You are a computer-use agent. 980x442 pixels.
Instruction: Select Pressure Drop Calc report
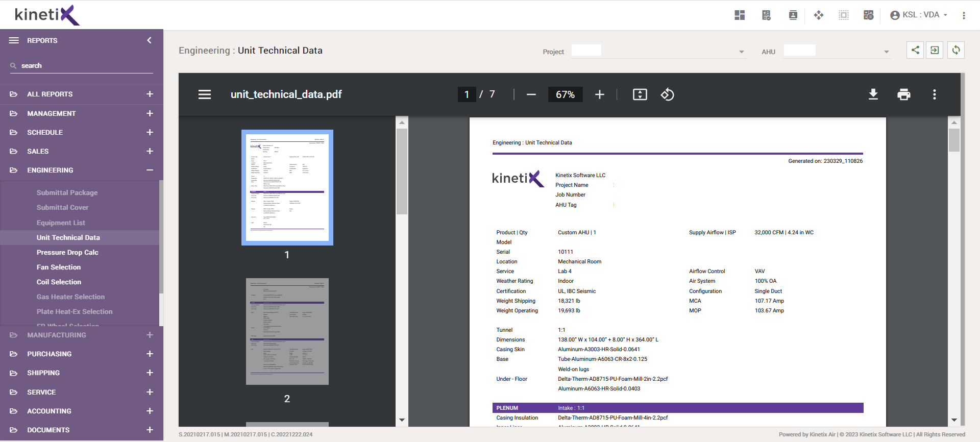click(67, 252)
